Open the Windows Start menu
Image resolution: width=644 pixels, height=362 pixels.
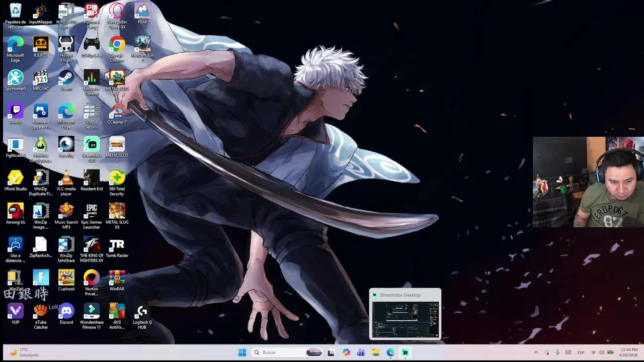point(242,352)
